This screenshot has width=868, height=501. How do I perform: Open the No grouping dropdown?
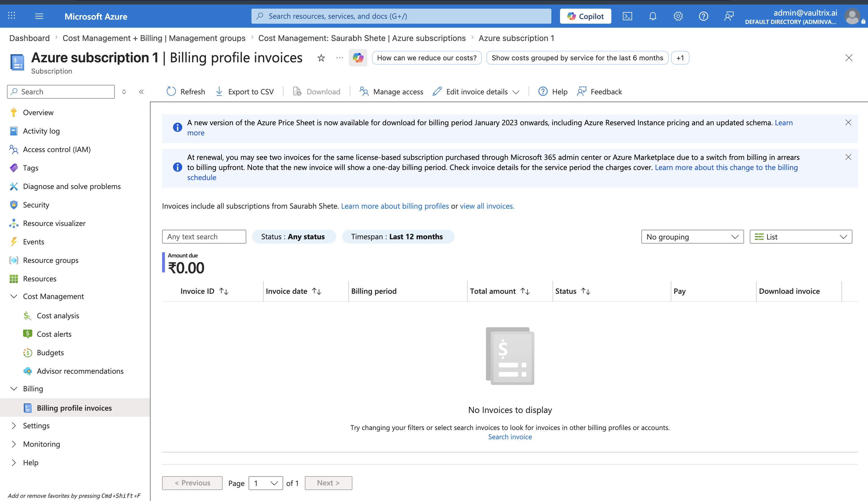click(x=692, y=237)
